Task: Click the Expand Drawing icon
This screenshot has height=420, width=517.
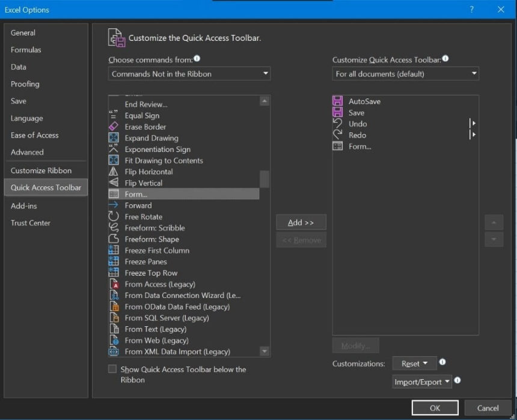Action: click(x=114, y=138)
